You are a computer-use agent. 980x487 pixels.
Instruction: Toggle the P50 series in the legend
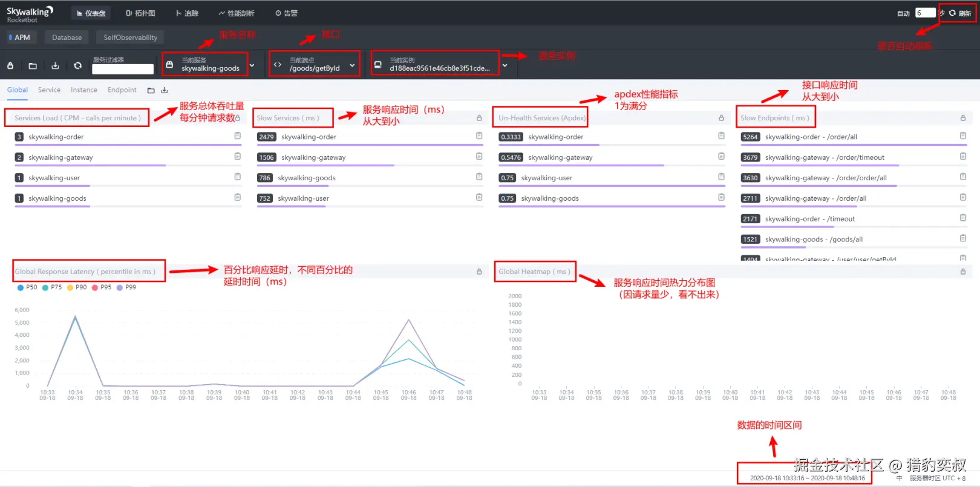click(27, 287)
